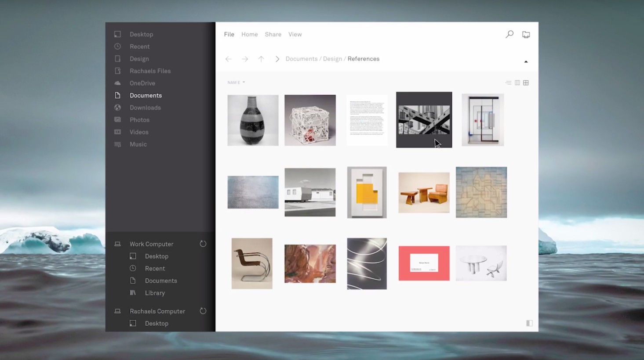This screenshot has width=644, height=360.
Task: Switch to column view
Action: click(517, 83)
